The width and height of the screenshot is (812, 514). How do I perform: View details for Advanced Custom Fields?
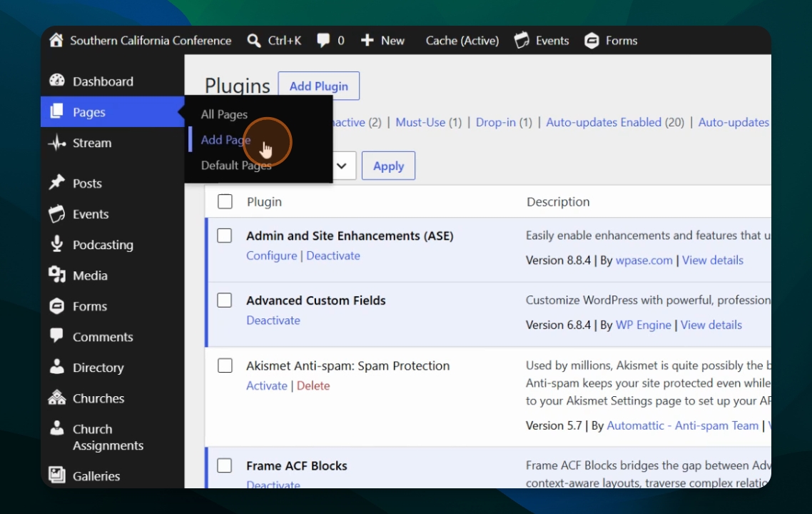[711, 326]
